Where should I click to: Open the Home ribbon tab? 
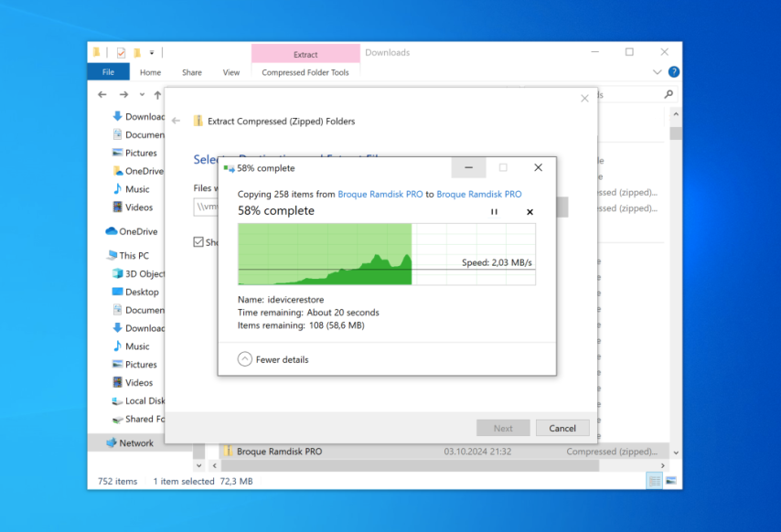(x=150, y=72)
